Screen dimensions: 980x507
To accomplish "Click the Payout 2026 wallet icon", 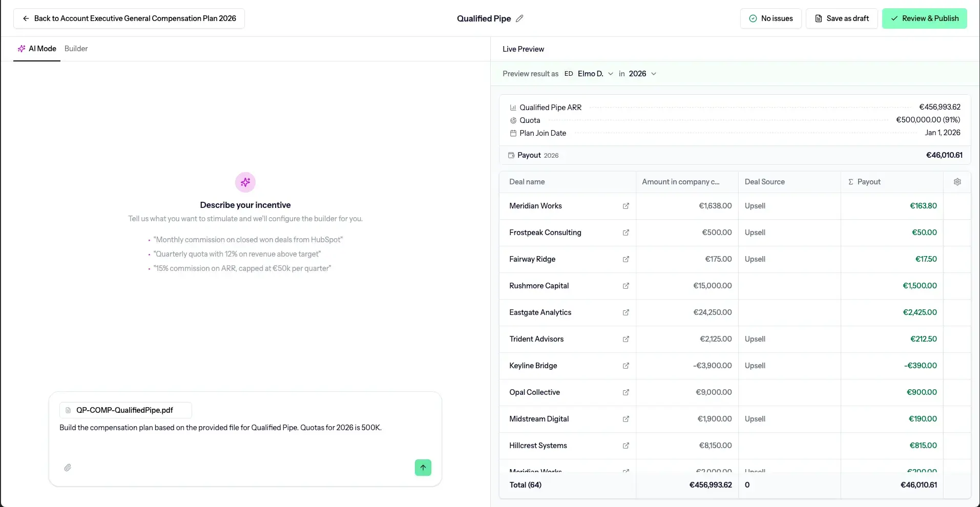I will 511,155.
